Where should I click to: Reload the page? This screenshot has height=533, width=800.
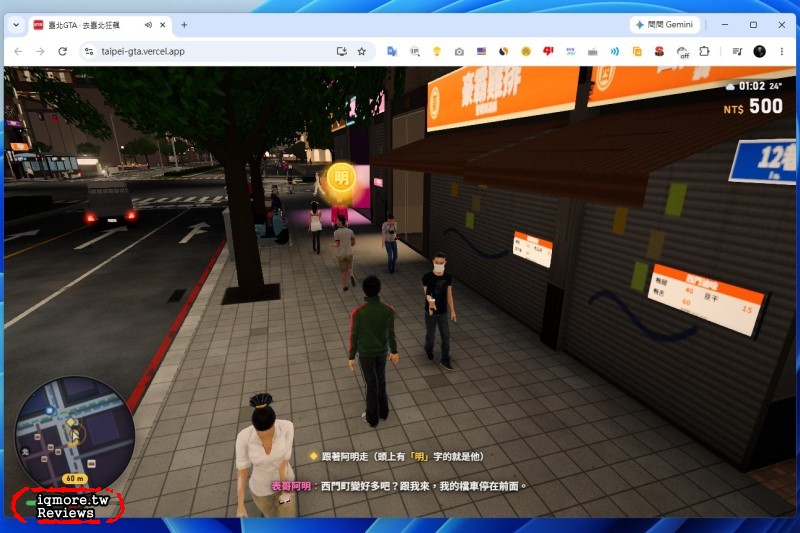[x=62, y=52]
